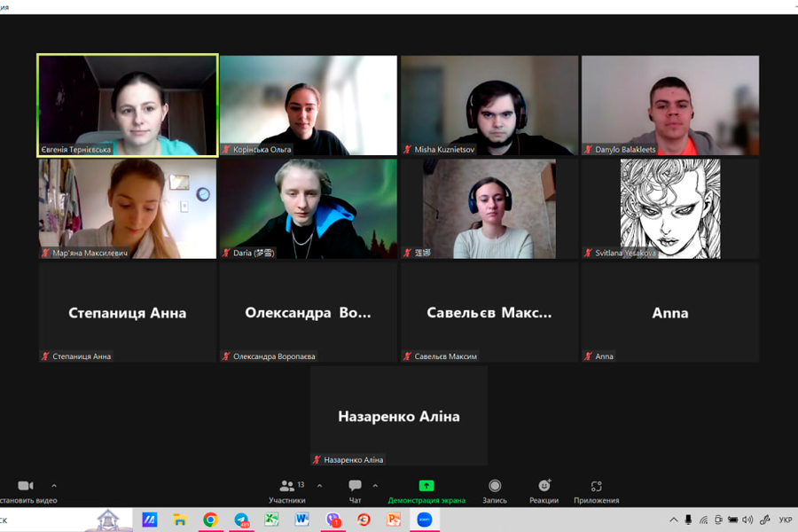Screen dimensions: 798x532
Task: Open Chrome from the taskbar
Action: point(211,520)
